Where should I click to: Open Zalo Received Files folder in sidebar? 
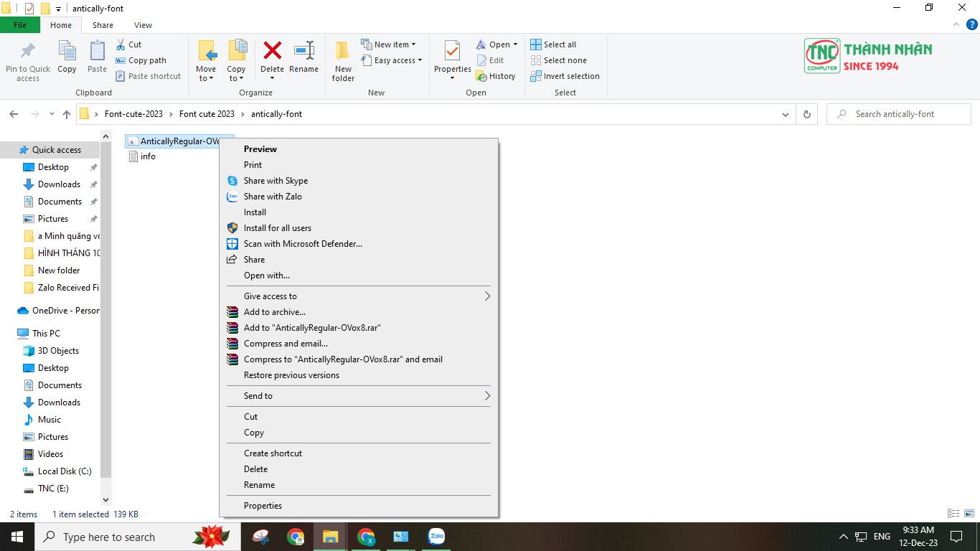point(61,288)
